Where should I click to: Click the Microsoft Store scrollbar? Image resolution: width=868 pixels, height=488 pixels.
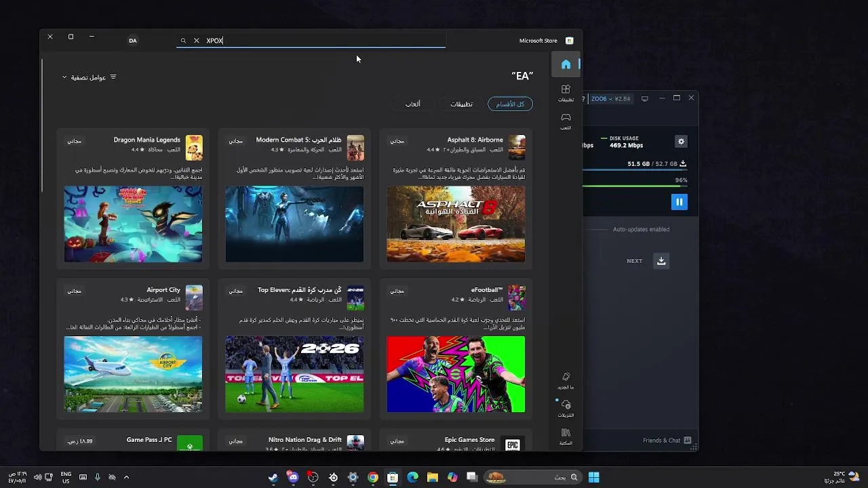pos(42,125)
